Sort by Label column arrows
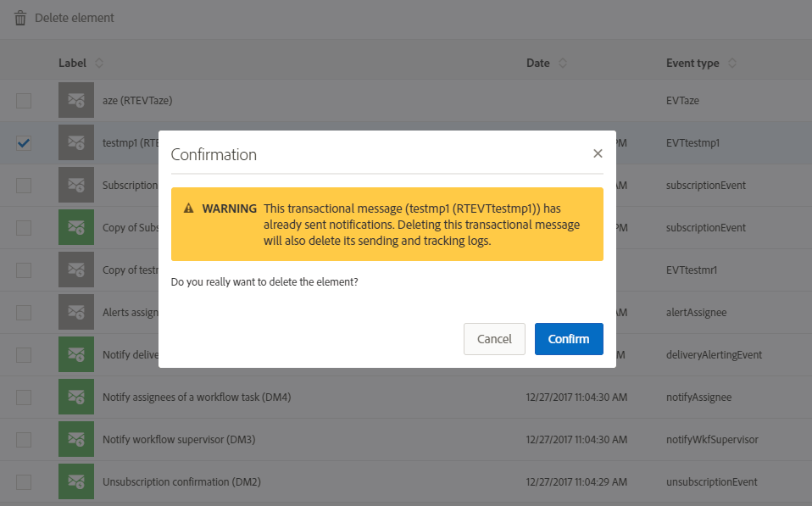Viewport: 812px width, 506px height. click(99, 64)
